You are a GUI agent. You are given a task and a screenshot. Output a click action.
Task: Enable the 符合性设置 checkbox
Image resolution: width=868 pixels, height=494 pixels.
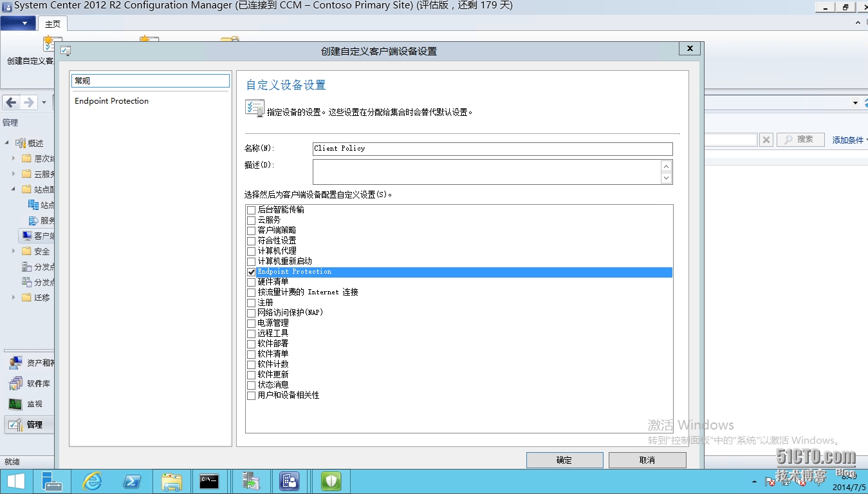click(252, 241)
